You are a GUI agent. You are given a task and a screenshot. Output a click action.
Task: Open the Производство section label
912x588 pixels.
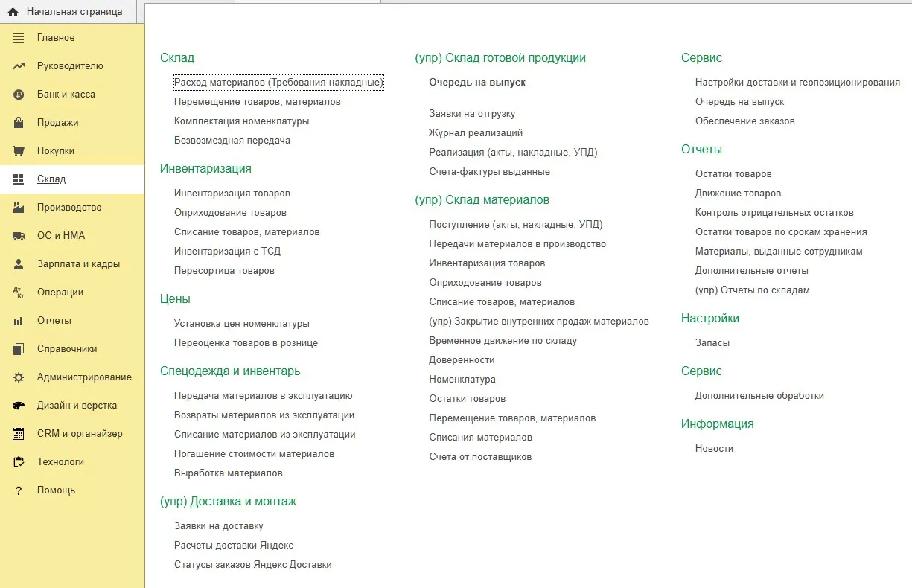pyautogui.click(x=69, y=208)
